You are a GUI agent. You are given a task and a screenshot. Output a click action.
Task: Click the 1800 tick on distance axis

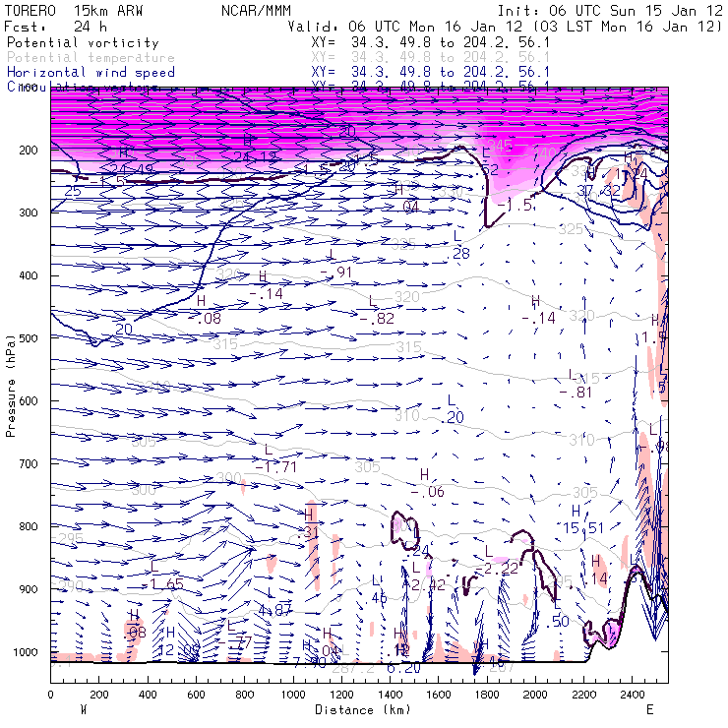click(487, 695)
